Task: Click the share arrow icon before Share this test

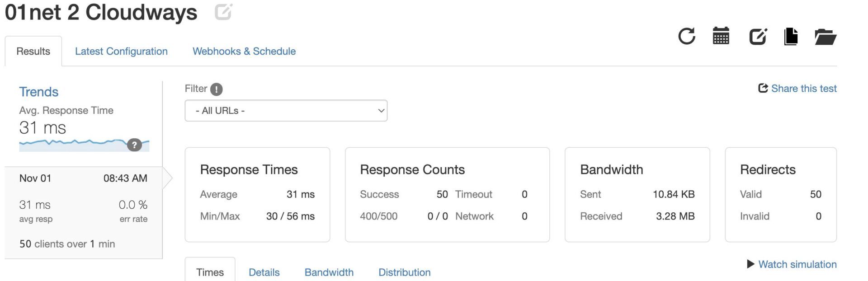Action: click(x=763, y=89)
